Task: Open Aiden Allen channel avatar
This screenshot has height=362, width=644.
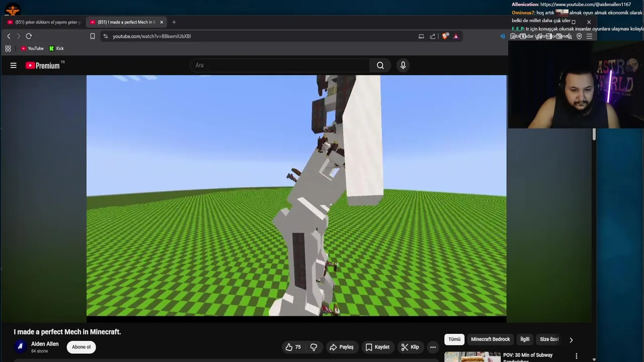Action: click(20, 346)
